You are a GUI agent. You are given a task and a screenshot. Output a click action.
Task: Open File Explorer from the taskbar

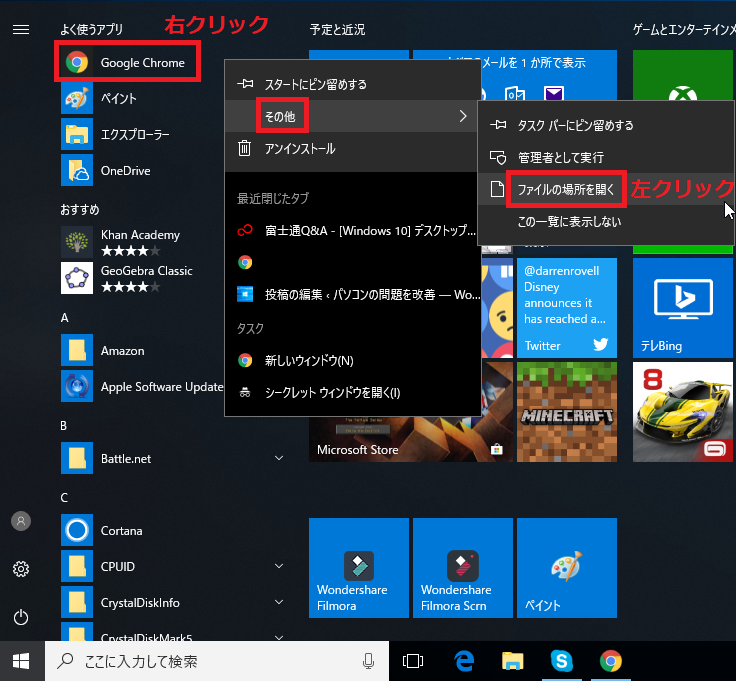point(512,661)
